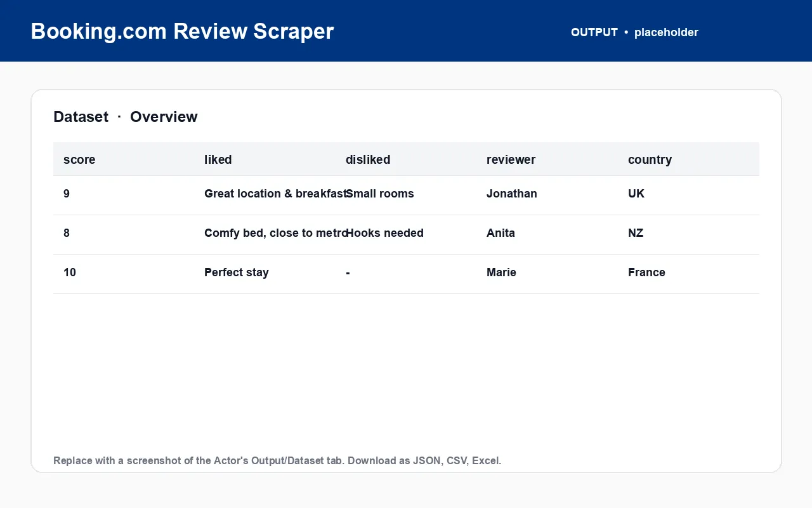Select the France country cell

[646, 272]
